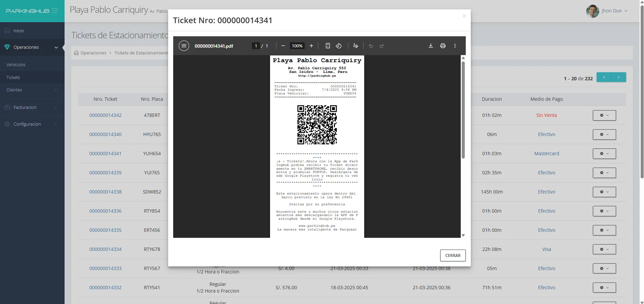The height and width of the screenshot is (304, 644).
Task: Click the CERRAR button
Action: 453,255
